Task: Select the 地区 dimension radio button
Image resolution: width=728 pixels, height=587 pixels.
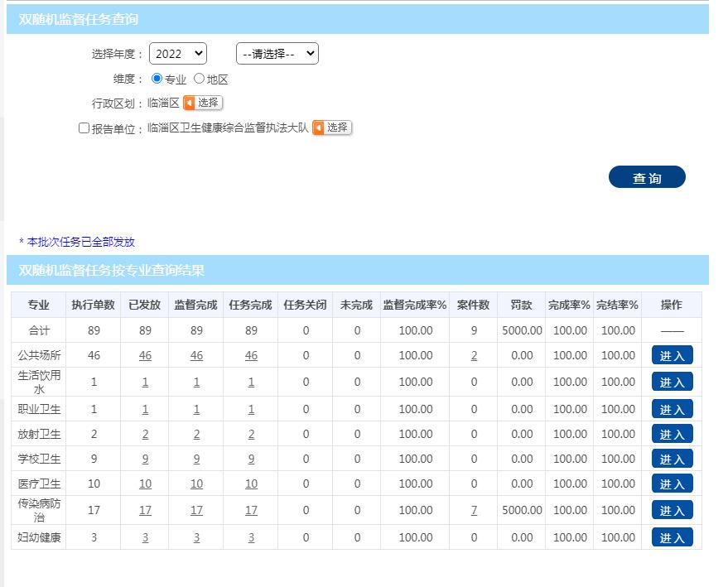Action: [199, 79]
